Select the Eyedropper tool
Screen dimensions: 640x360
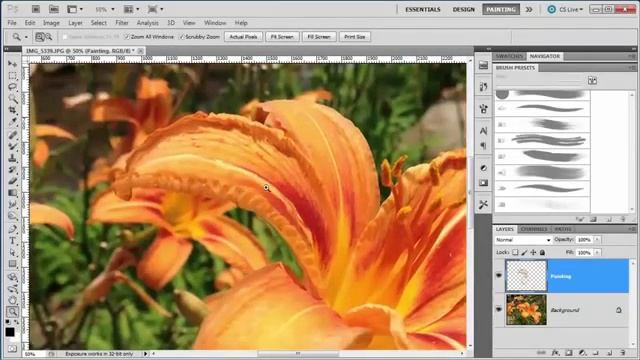[13, 122]
